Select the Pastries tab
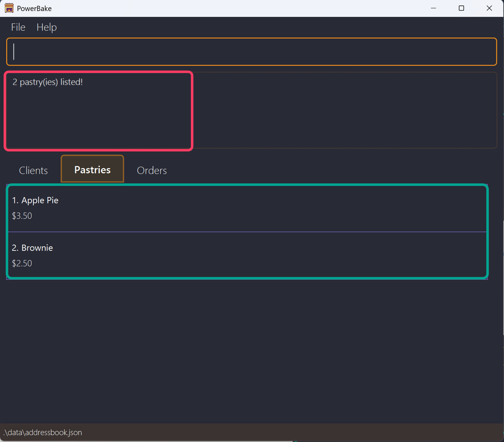504x442 pixels. [x=92, y=169]
